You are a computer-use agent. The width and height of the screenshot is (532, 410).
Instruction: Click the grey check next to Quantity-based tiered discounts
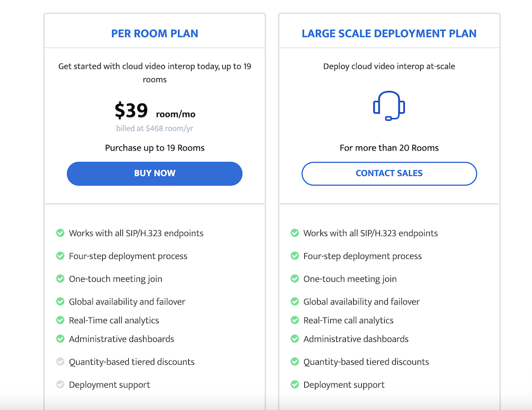pyautogui.click(x=61, y=362)
